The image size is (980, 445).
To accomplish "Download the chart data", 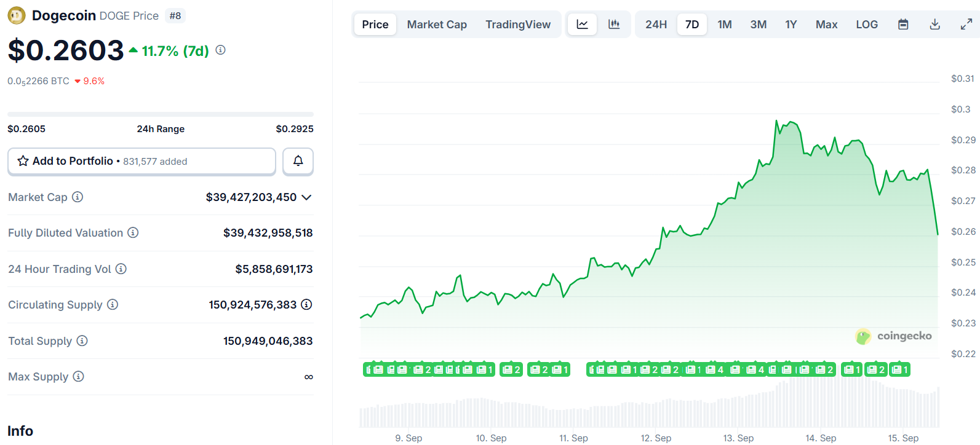I will 934,25.
